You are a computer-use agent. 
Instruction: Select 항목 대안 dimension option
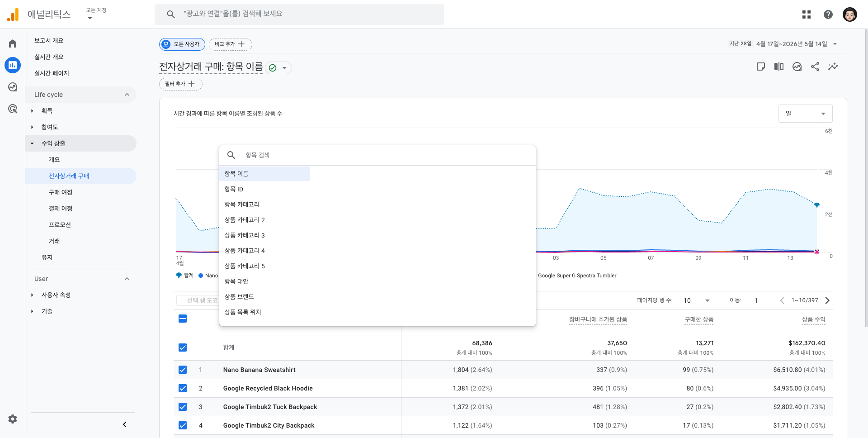point(264,281)
